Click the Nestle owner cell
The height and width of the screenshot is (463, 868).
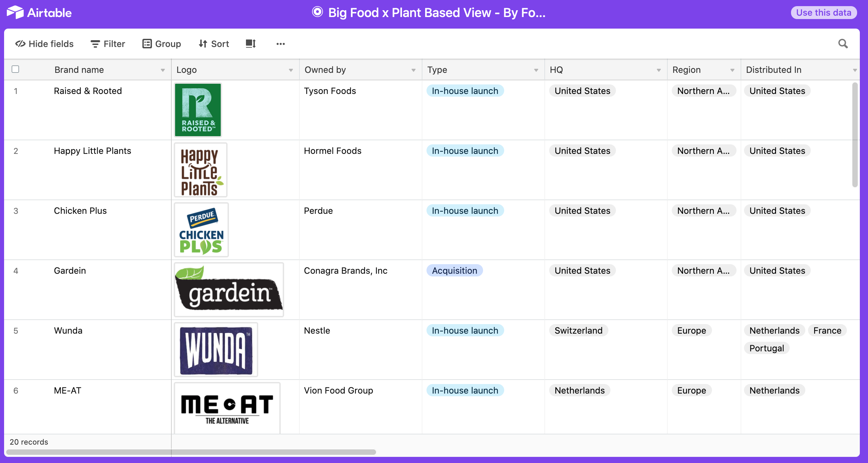pyautogui.click(x=361, y=350)
